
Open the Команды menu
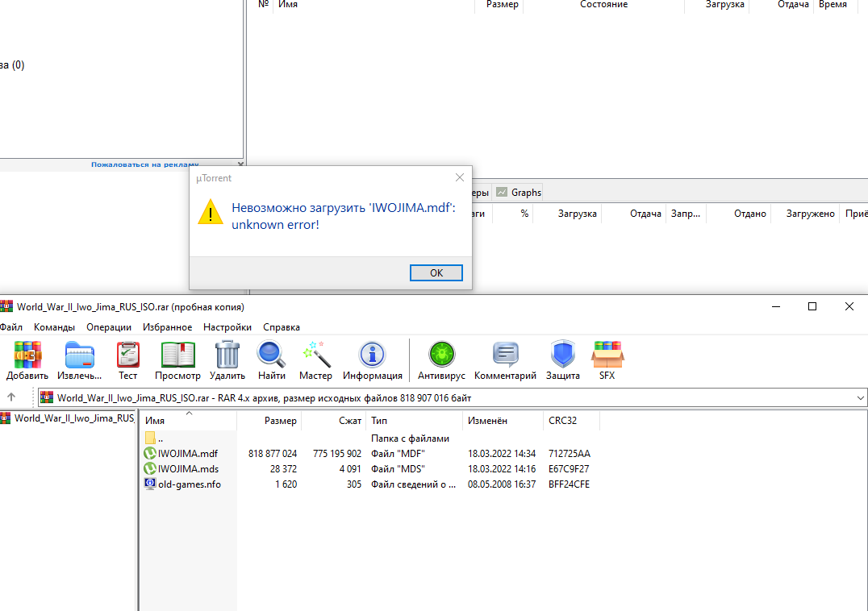(54, 326)
